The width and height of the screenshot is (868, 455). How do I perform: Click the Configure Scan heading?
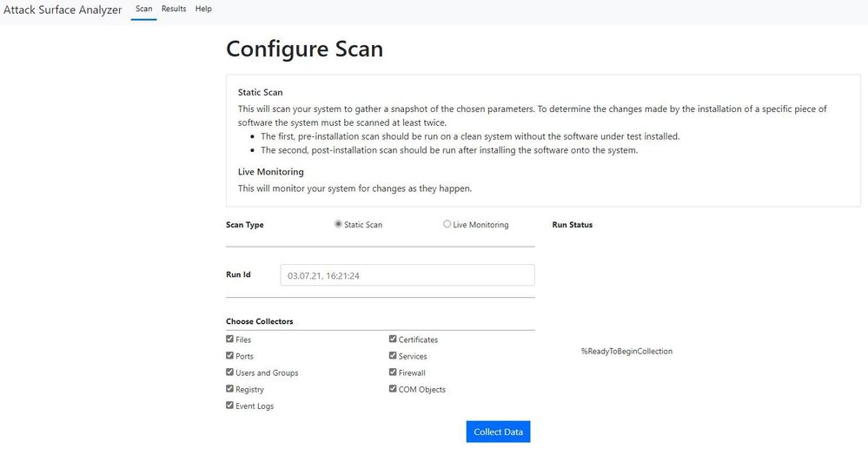coord(304,49)
